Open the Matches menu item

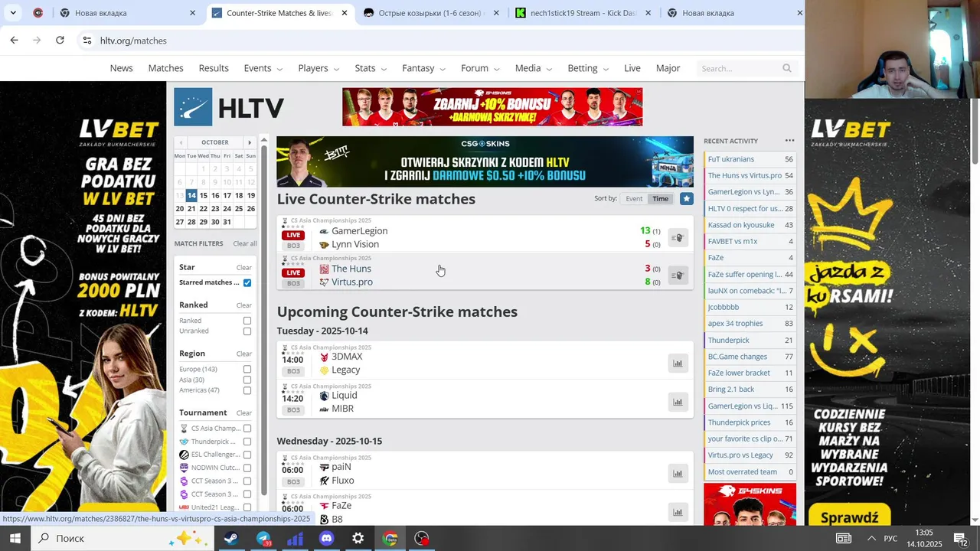[x=165, y=68]
